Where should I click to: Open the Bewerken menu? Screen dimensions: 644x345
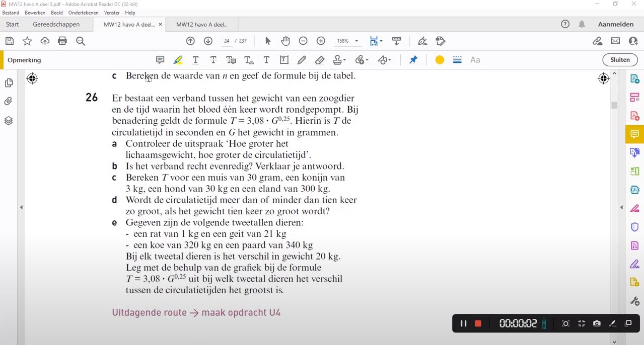click(x=35, y=13)
